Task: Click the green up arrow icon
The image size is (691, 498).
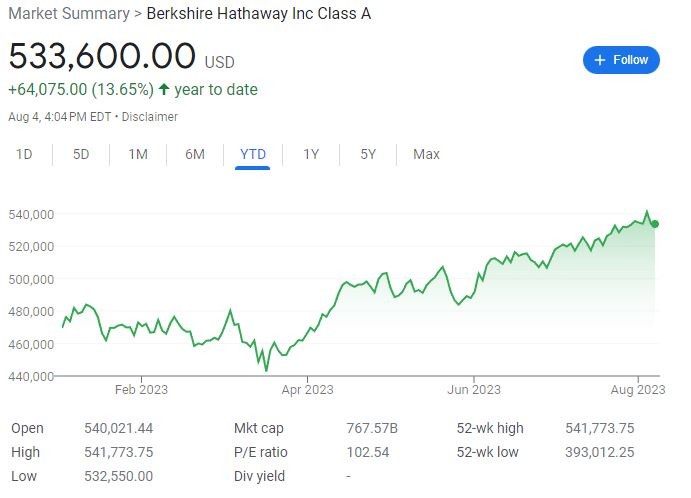Action: pyautogui.click(x=164, y=89)
